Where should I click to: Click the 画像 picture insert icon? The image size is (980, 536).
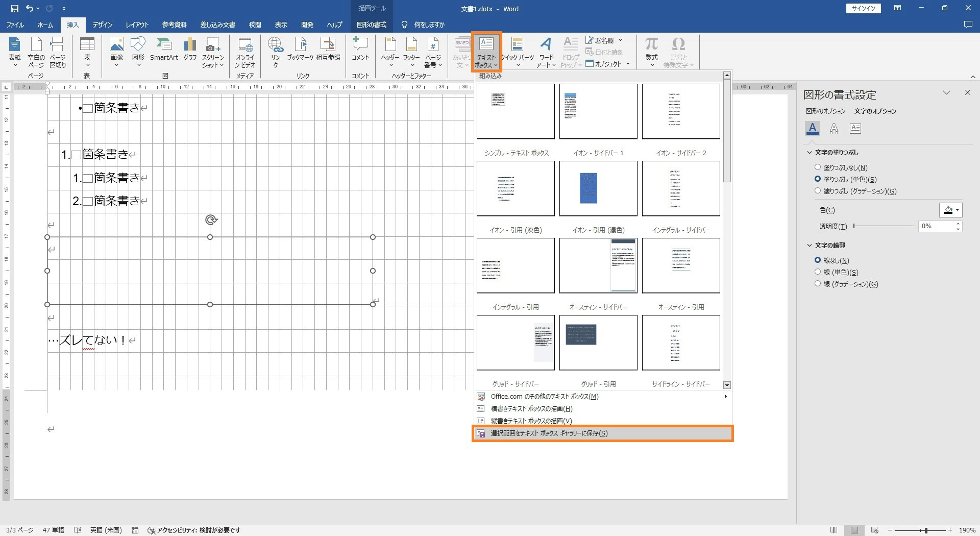pyautogui.click(x=117, y=52)
